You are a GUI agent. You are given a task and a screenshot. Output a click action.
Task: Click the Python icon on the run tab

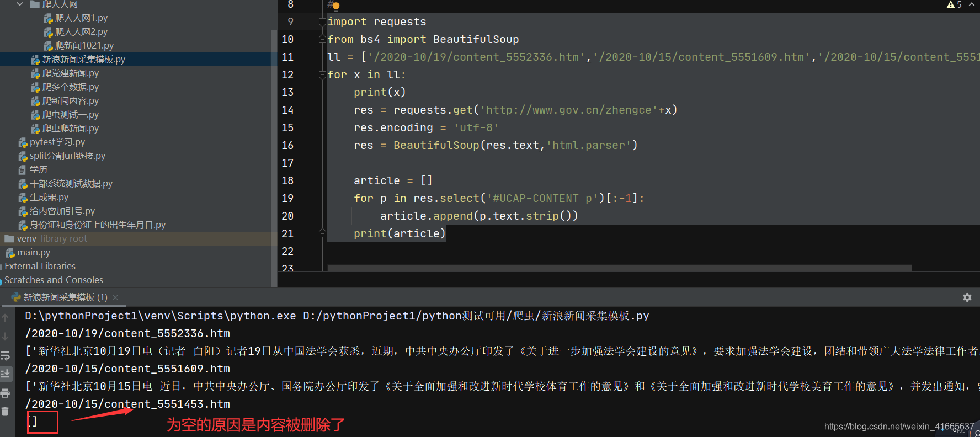(16, 297)
